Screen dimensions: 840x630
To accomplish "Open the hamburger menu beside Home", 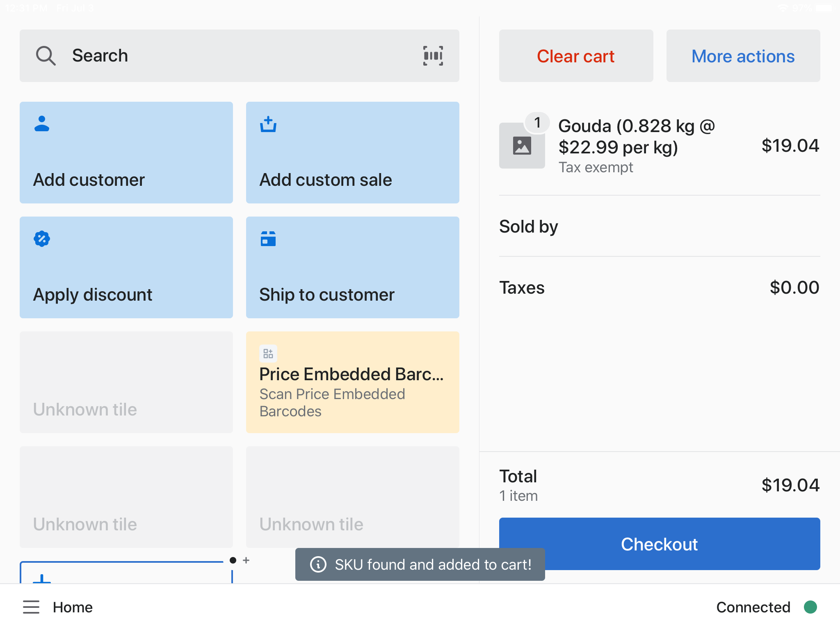I will point(31,607).
